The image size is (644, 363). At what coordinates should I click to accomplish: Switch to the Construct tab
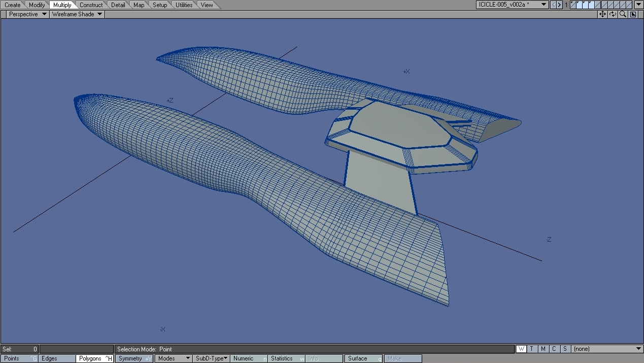(x=91, y=5)
